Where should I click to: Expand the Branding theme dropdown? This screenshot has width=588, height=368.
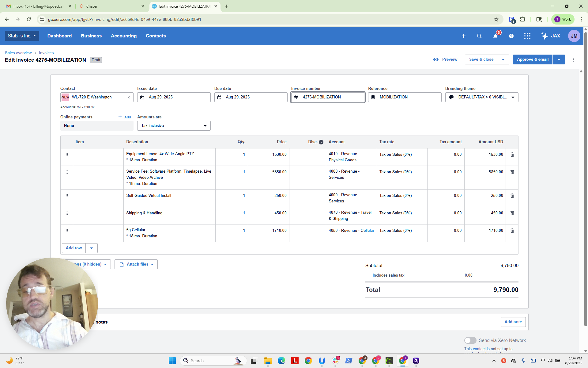point(481,97)
